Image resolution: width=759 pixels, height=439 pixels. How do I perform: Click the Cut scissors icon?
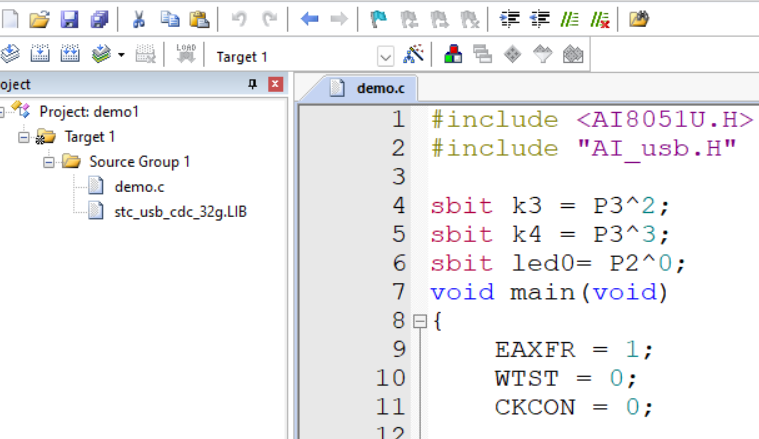[x=139, y=18]
